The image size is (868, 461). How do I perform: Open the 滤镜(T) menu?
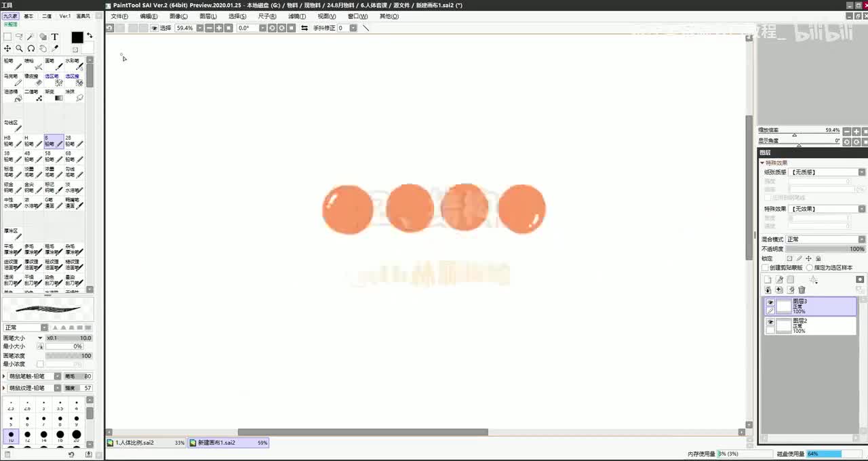pos(296,16)
